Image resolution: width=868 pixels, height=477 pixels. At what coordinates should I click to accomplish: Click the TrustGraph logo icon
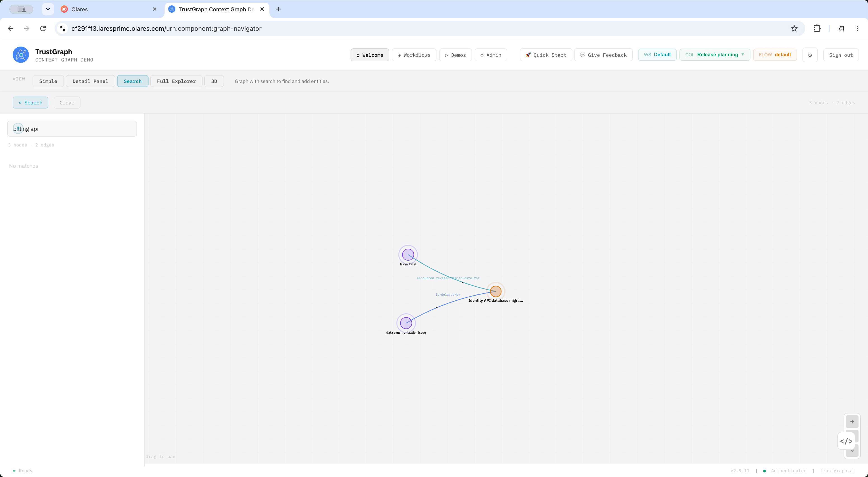click(x=21, y=55)
